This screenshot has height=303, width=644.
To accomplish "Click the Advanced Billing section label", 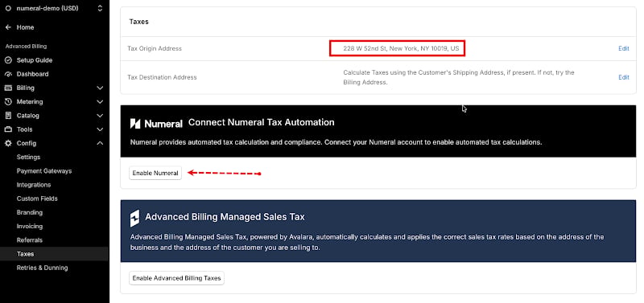I will tap(27, 47).
